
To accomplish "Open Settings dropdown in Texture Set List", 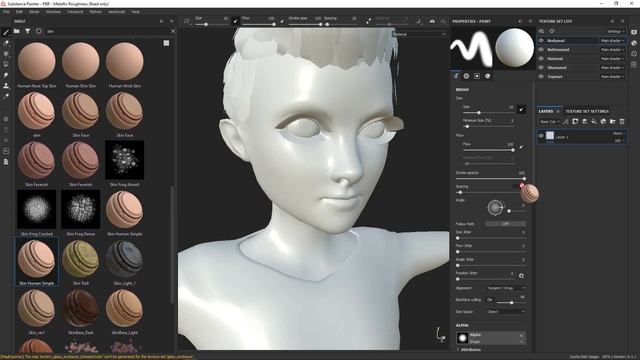I will 616,31.
